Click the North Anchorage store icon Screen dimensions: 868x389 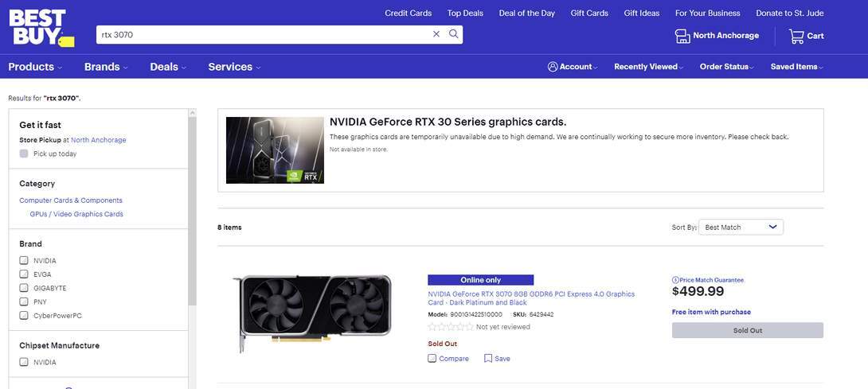[x=682, y=36]
